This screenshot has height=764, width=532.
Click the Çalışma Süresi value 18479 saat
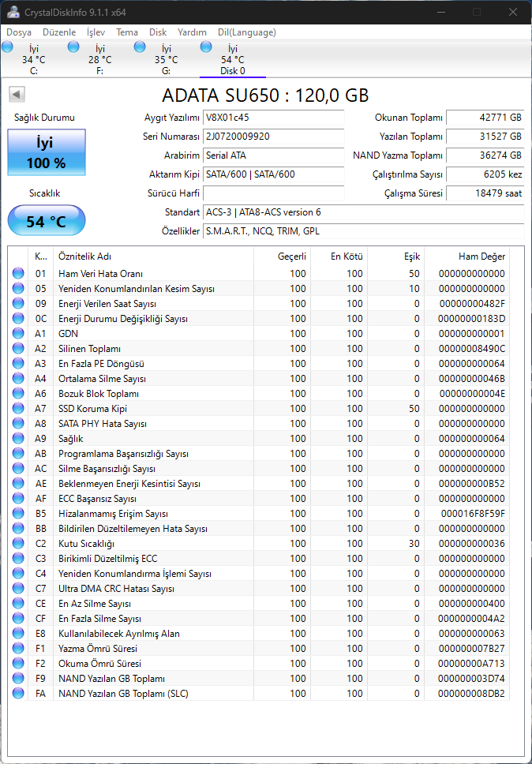(x=485, y=193)
